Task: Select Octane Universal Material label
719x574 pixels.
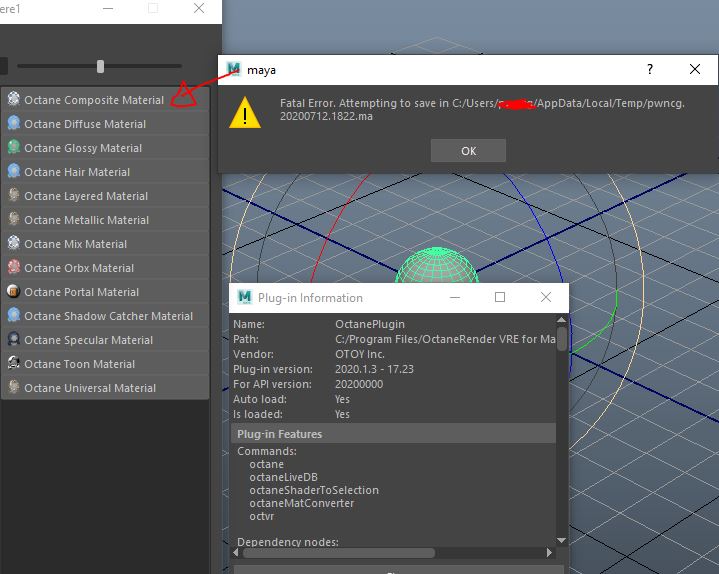Action: click(90, 388)
